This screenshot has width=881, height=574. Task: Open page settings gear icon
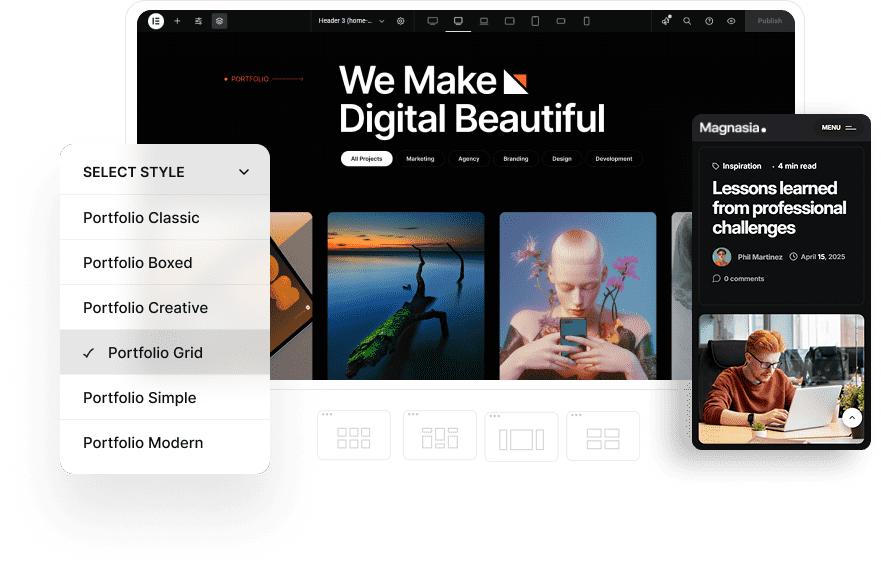401,21
